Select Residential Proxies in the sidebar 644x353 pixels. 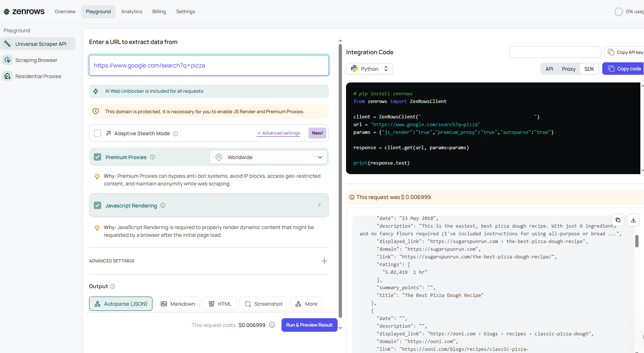[x=38, y=76]
